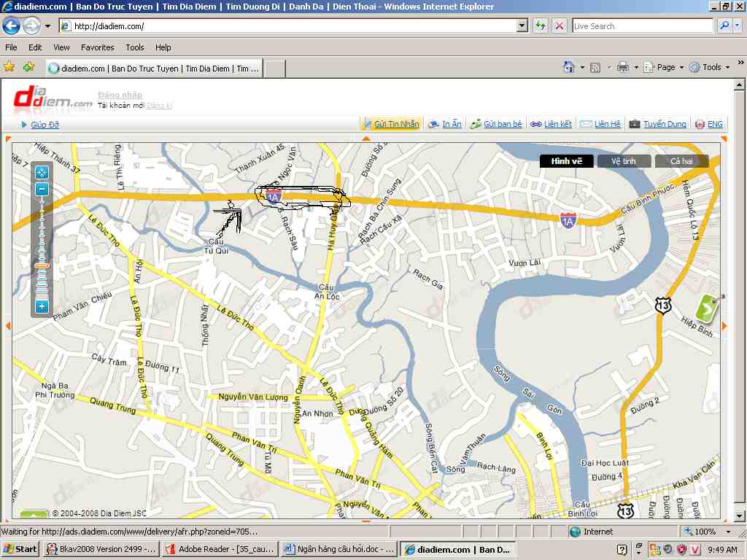
Task: Open the recent pages dropdown arrow
Action: click(47, 26)
